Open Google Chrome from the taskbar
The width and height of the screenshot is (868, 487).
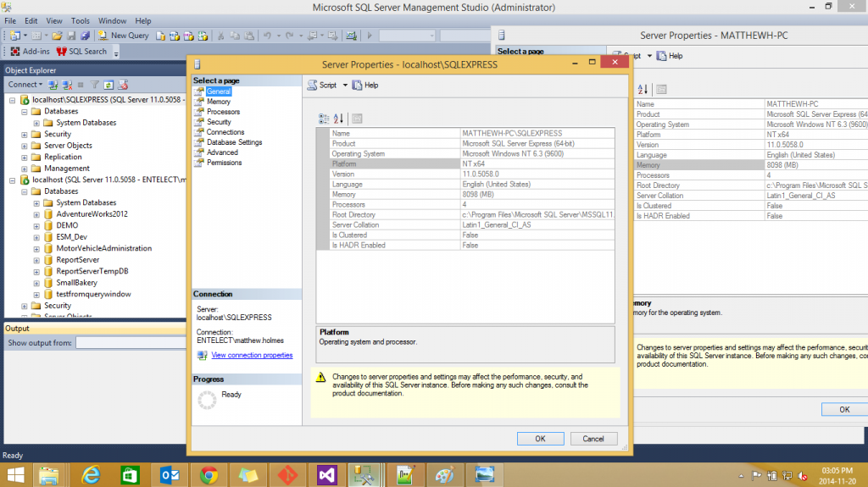(209, 475)
